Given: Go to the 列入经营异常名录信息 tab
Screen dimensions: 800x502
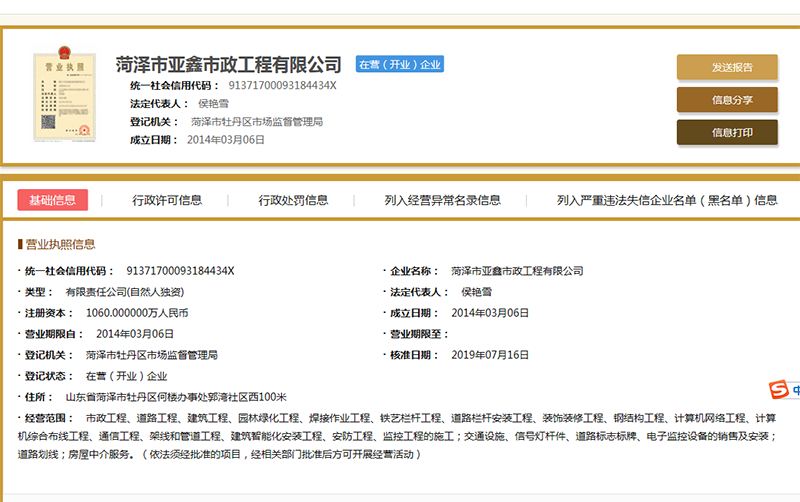Looking at the screenshot, I should [442, 200].
